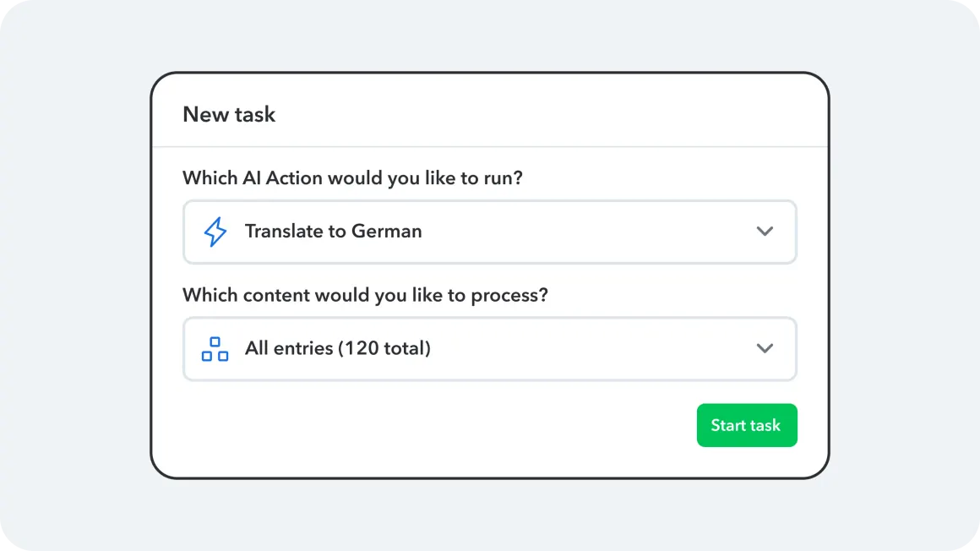Click the 'Which AI Action' question label
This screenshot has width=980, height=551.
tap(352, 178)
